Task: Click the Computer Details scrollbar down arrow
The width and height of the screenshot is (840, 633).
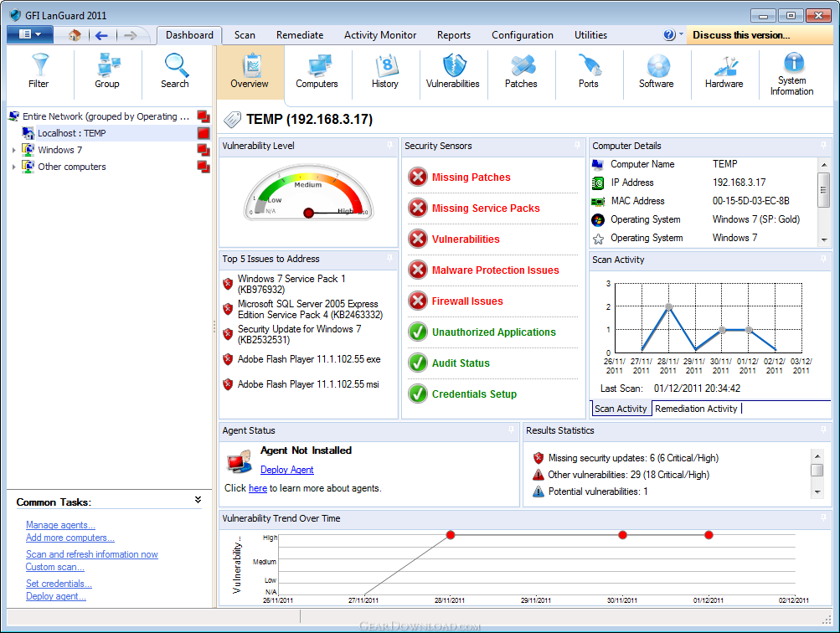Action: pos(824,240)
